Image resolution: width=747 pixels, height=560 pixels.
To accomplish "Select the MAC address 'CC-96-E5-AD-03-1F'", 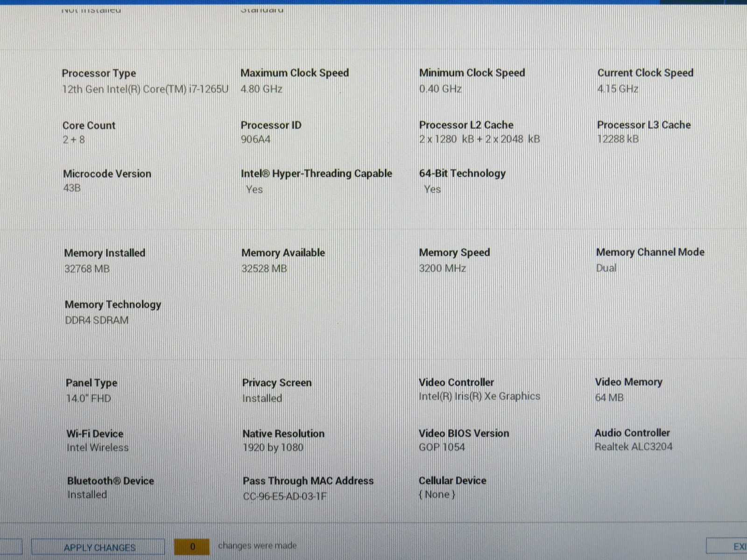I will point(285,497).
